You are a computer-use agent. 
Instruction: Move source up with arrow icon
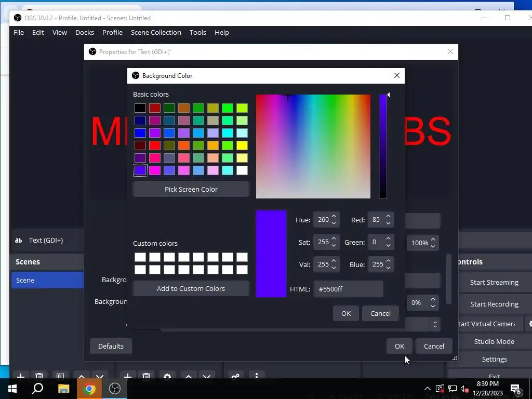pos(189,377)
